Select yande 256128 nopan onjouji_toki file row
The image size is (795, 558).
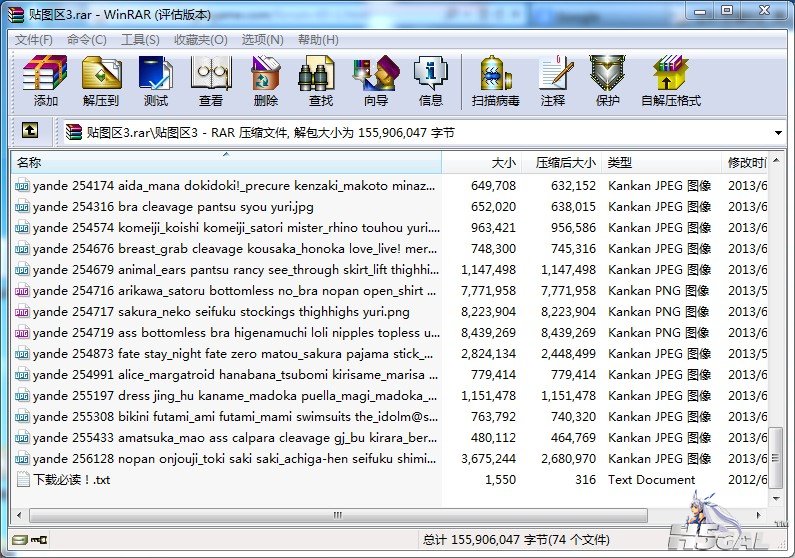[x=389, y=459]
